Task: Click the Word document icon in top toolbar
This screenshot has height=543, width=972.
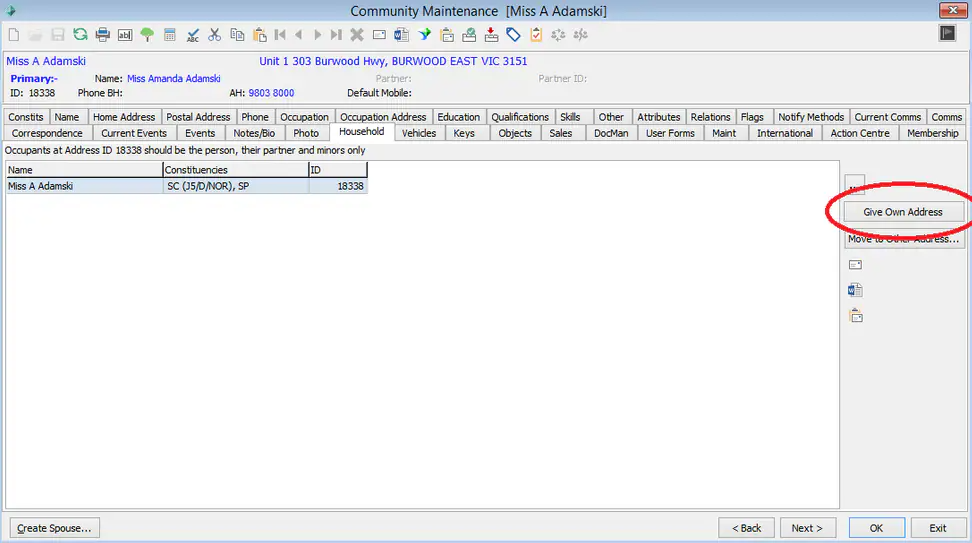Action: (x=401, y=35)
